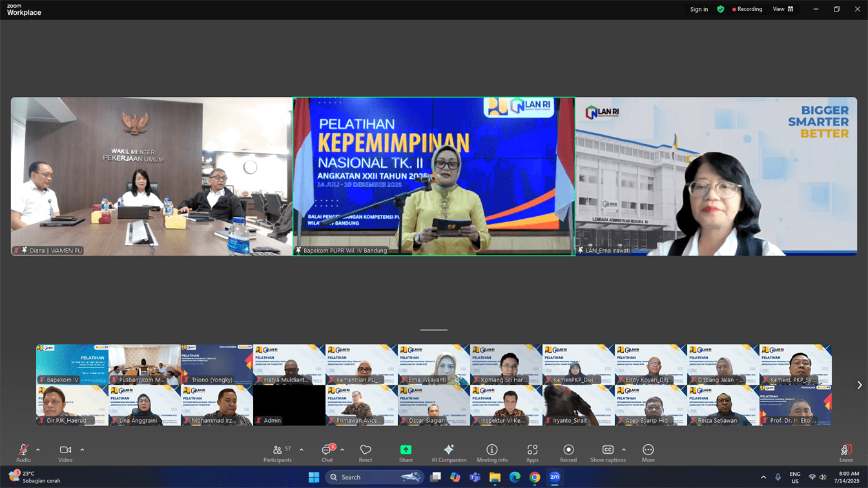
Task: Expand the participants options caret
Action: point(302,450)
